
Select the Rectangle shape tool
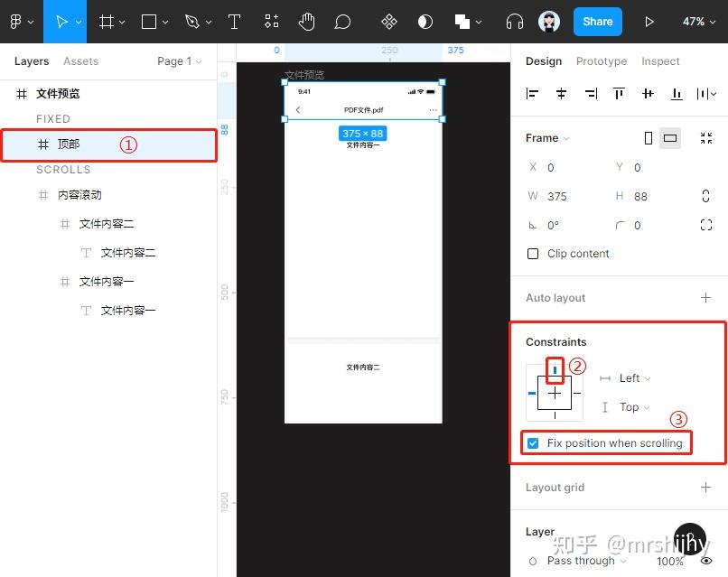[150, 21]
